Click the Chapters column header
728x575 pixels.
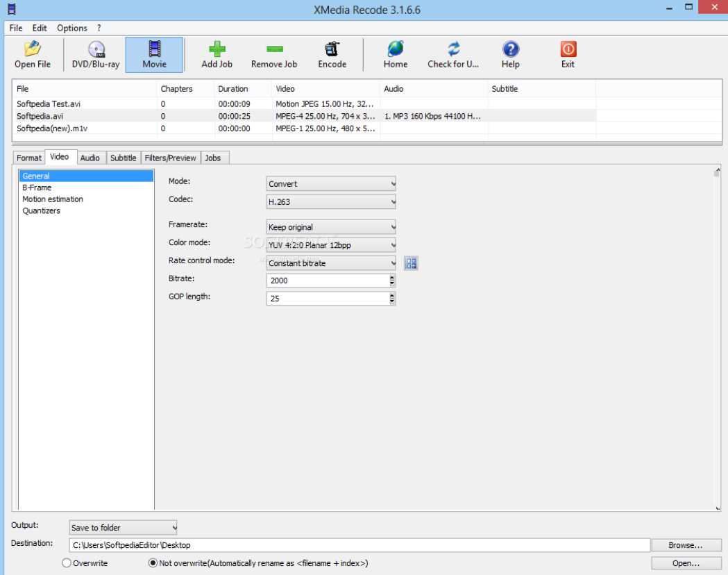coord(186,89)
